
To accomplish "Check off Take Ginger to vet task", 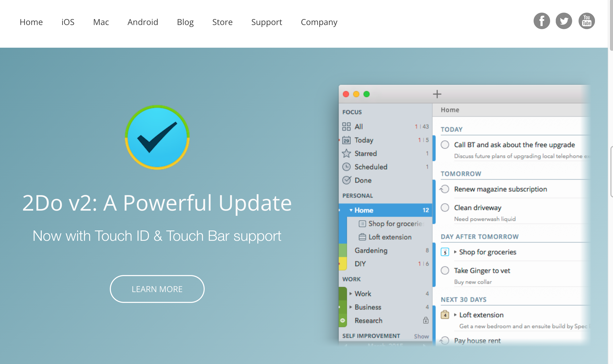I will pos(445,270).
